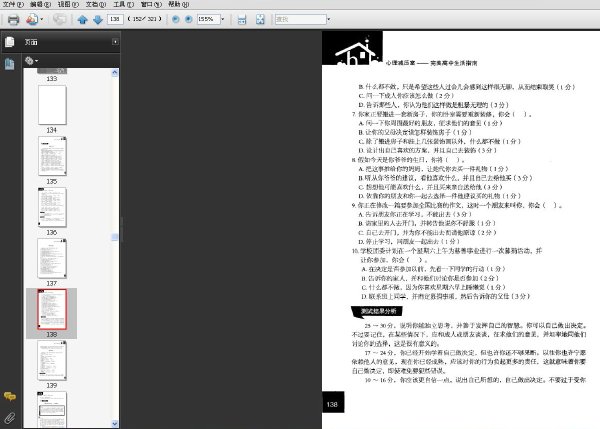600x429 pixels.
Task: Open the gear options dropdown arrow
Action: [x=37, y=61]
